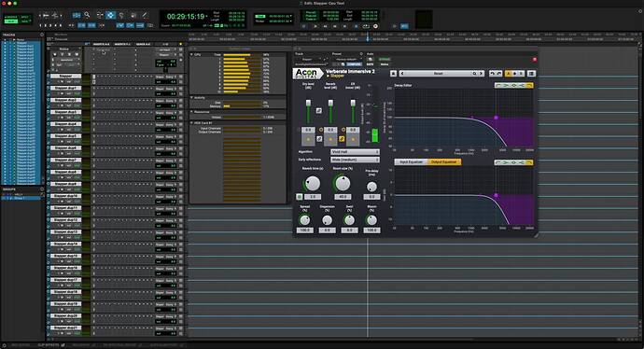This screenshot has width=644, height=349.
Task: Open the Algorithm dropdown showing Vivid Hall
Action: tap(355, 152)
